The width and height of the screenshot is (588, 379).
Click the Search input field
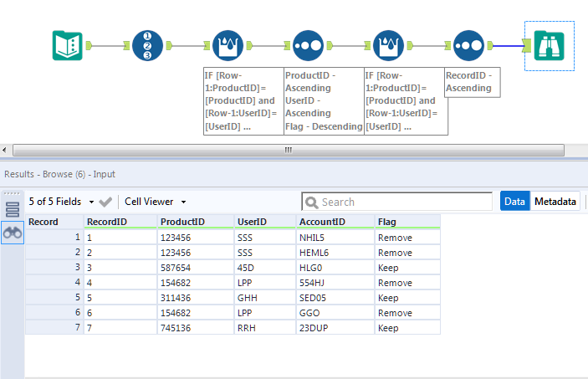point(397,202)
